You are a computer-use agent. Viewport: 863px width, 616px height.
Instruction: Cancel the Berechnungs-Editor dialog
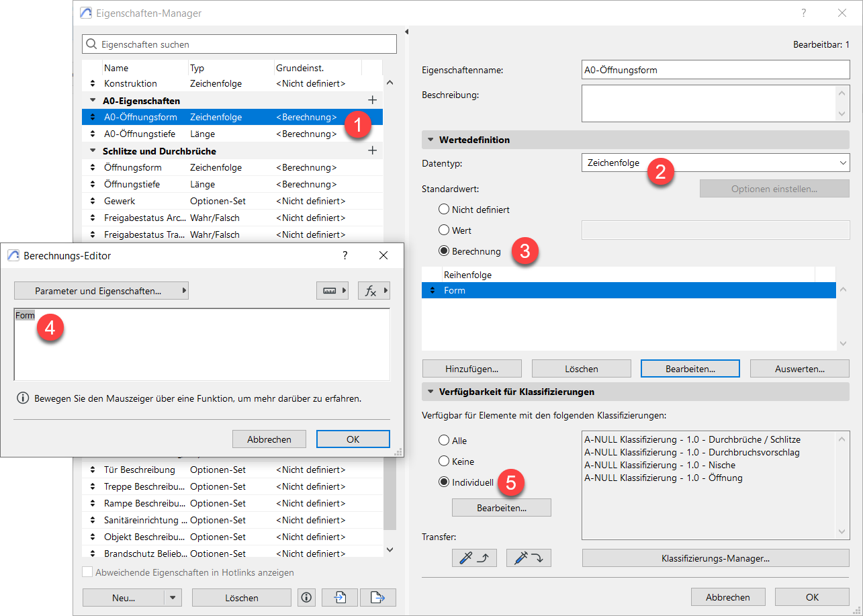coord(269,439)
